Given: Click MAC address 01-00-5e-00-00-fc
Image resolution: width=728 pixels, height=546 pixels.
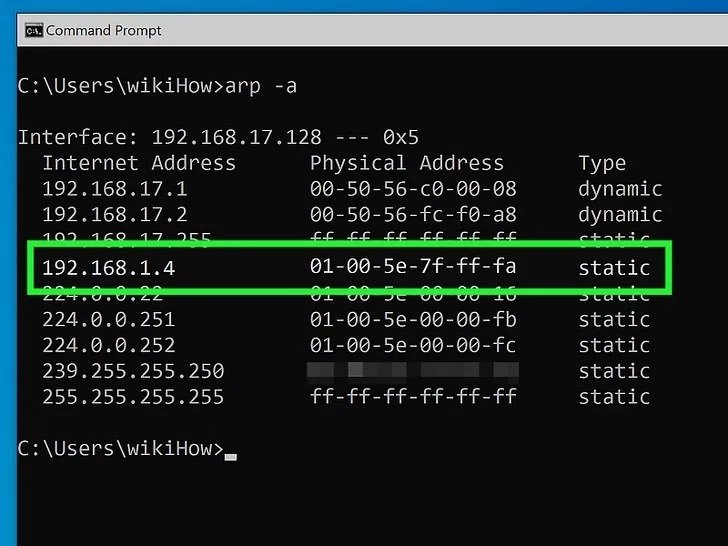Looking at the screenshot, I should point(413,346).
